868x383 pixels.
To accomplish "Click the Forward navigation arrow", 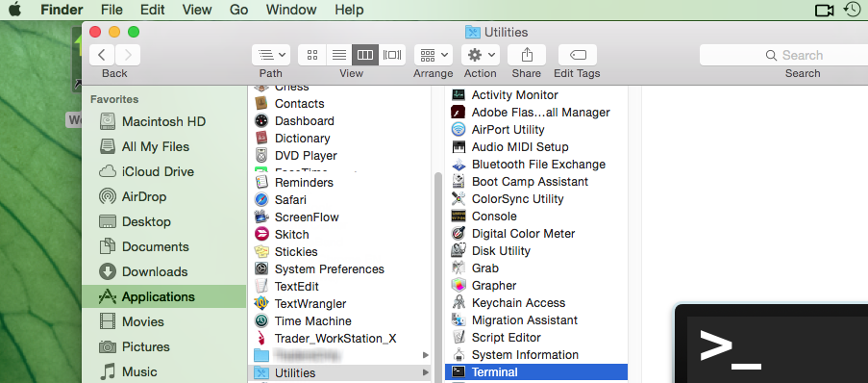I will 128,55.
